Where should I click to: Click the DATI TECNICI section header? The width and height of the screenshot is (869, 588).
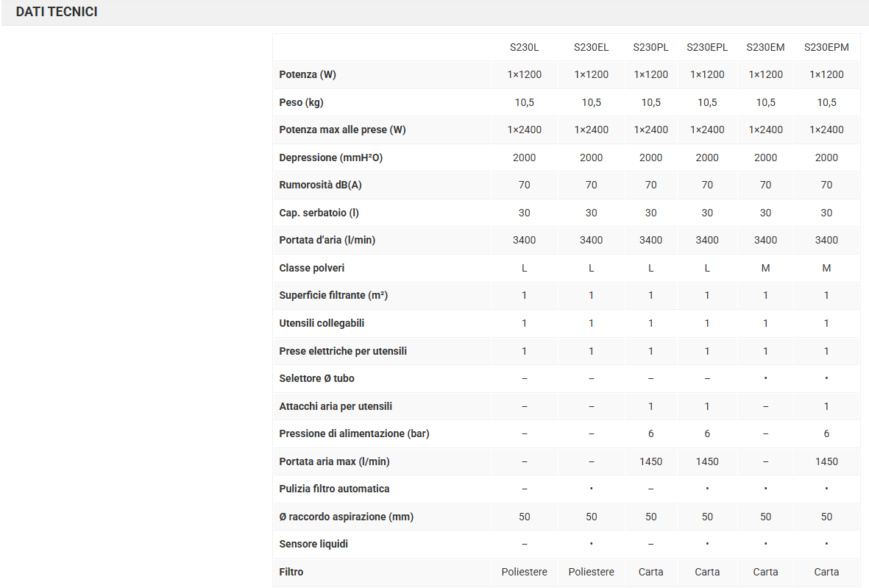57,12
